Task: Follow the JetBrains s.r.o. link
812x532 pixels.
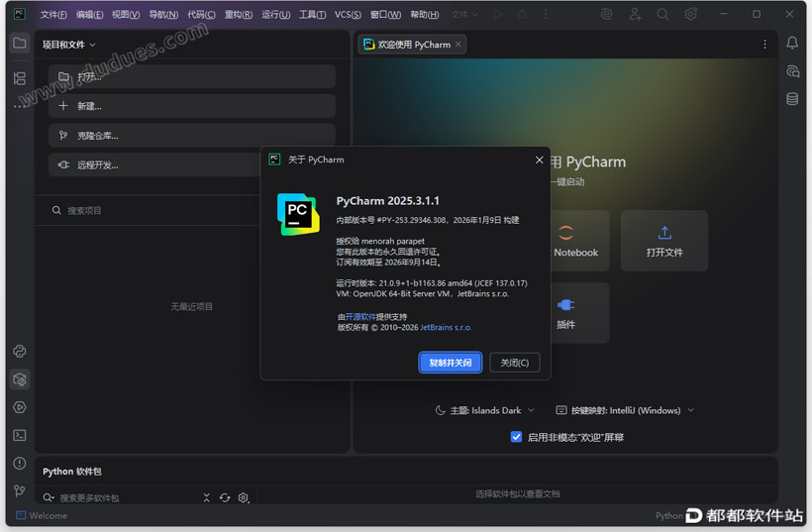Action: point(446,327)
